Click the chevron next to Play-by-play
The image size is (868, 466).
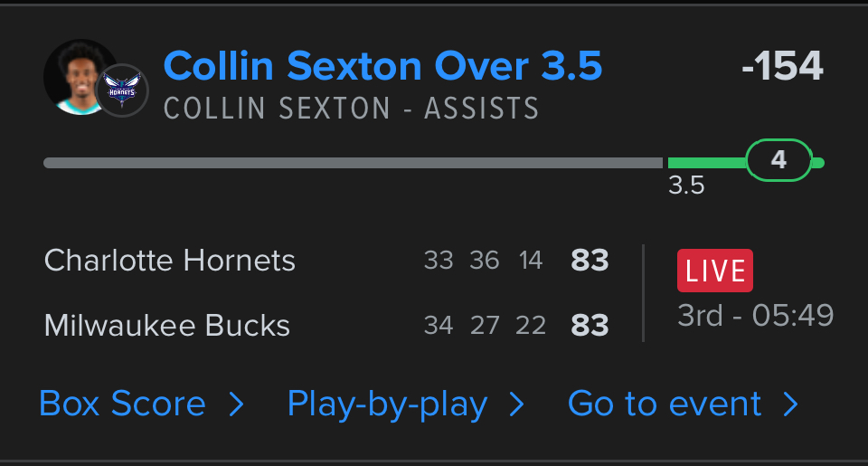516,404
